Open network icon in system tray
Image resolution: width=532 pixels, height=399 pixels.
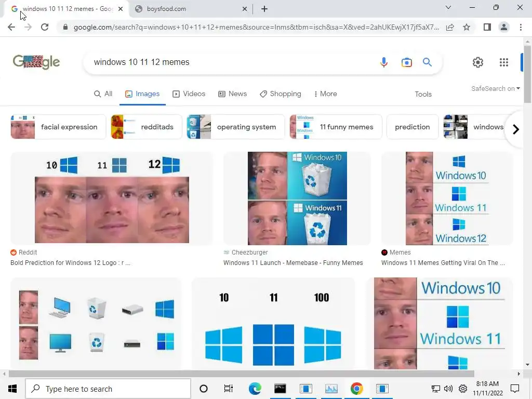[x=436, y=389]
